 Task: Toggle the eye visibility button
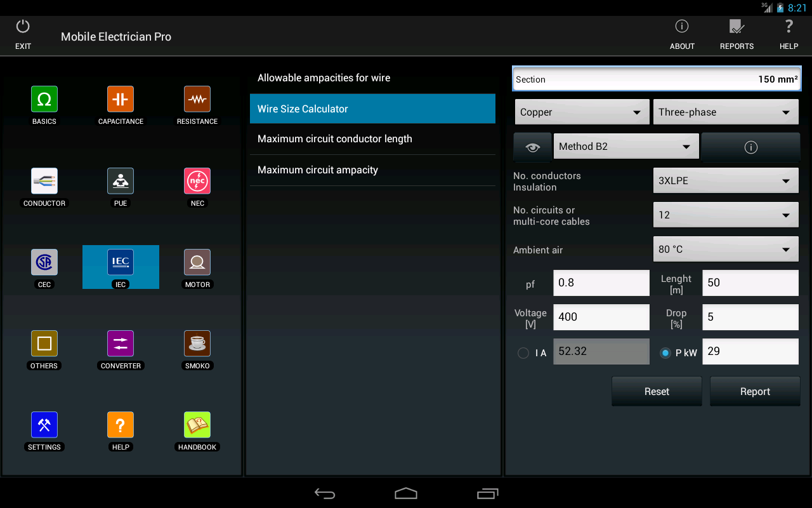pos(532,147)
